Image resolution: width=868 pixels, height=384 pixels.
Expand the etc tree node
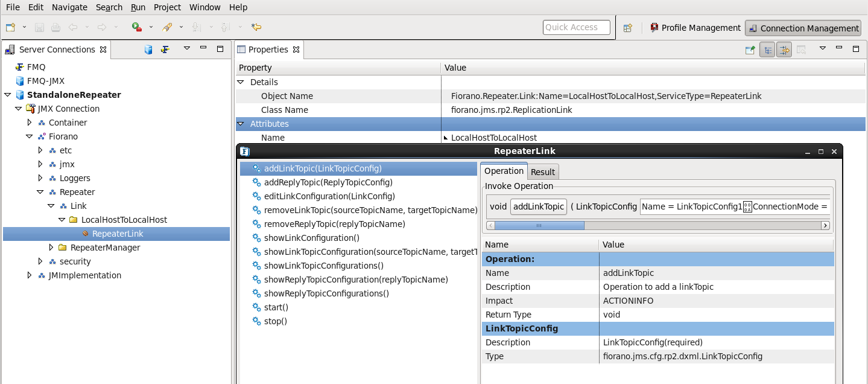(x=40, y=150)
